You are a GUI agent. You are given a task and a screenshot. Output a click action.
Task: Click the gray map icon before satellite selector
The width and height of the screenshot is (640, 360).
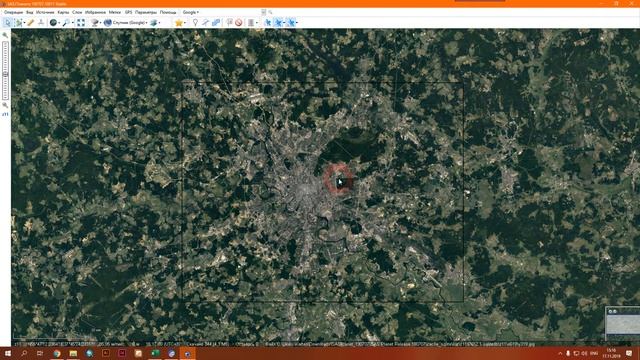tap(95, 22)
